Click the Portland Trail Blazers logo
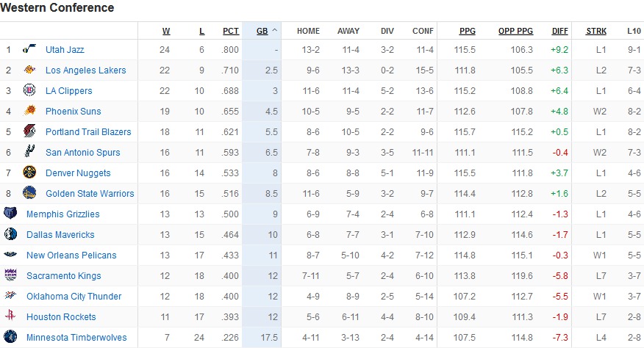The width and height of the screenshot is (644, 348). click(x=29, y=131)
